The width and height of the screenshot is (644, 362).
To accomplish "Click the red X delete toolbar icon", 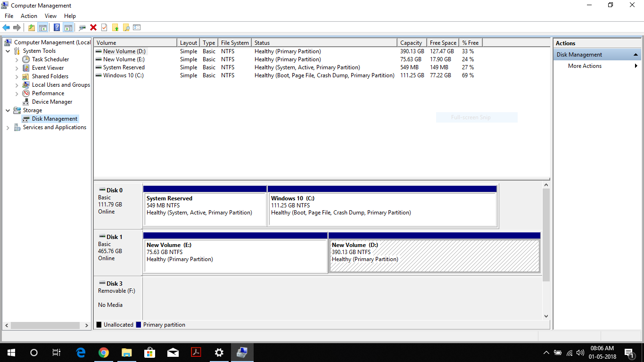I will pos(93,27).
